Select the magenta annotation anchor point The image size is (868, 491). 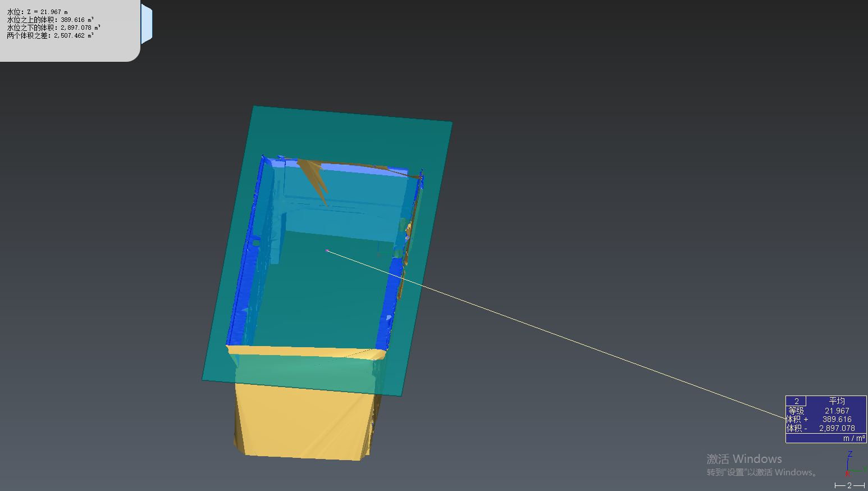coord(327,251)
